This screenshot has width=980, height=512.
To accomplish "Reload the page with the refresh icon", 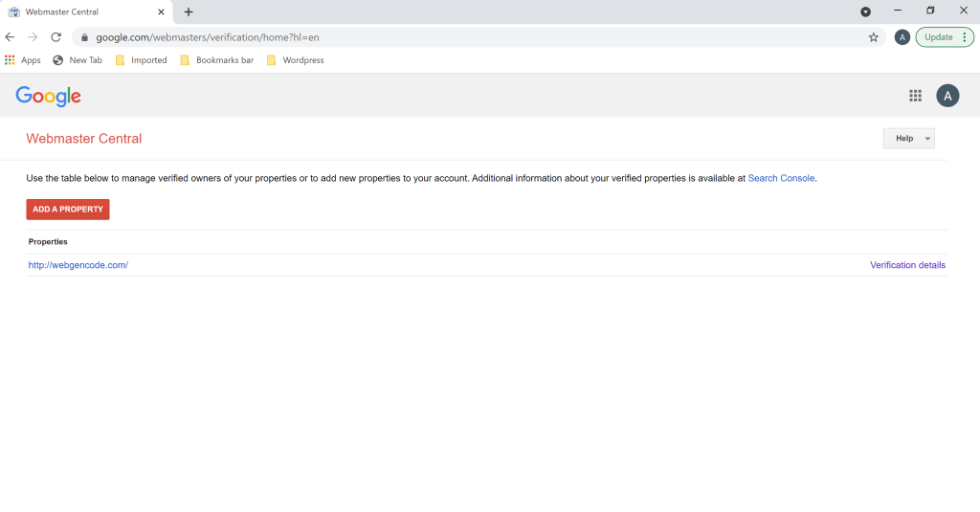I will [56, 37].
